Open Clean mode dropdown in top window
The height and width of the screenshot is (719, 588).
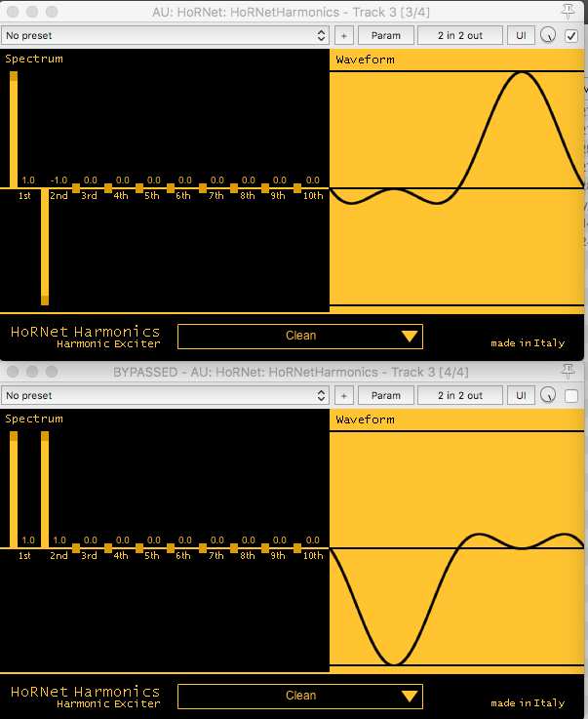click(x=300, y=337)
